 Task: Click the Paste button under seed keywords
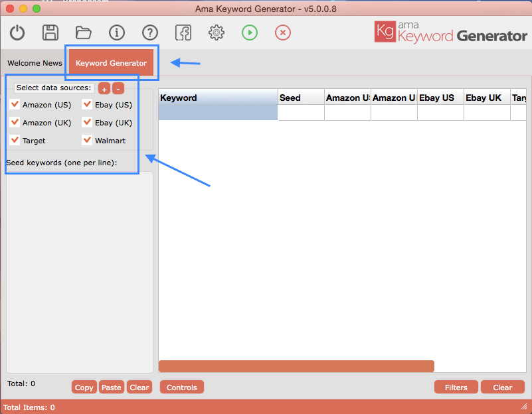click(112, 387)
